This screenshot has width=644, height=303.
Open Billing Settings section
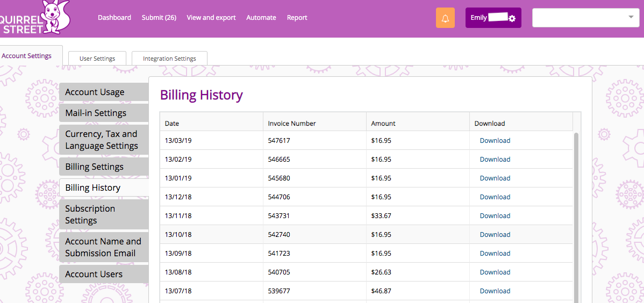[x=104, y=167]
